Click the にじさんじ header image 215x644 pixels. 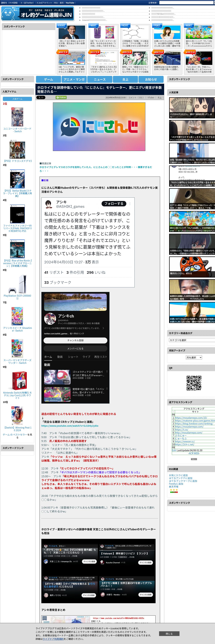tap(99, 127)
